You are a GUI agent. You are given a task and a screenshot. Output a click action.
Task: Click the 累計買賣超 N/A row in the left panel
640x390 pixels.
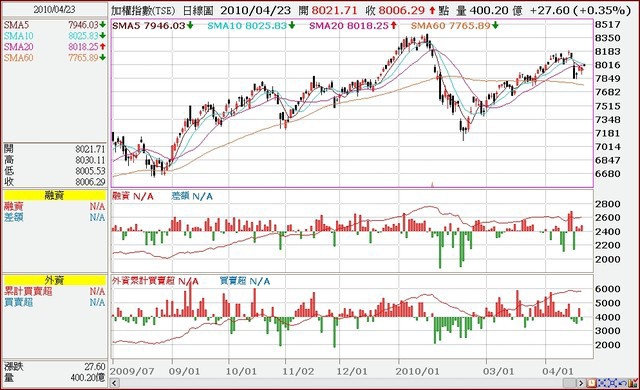pos(54,291)
